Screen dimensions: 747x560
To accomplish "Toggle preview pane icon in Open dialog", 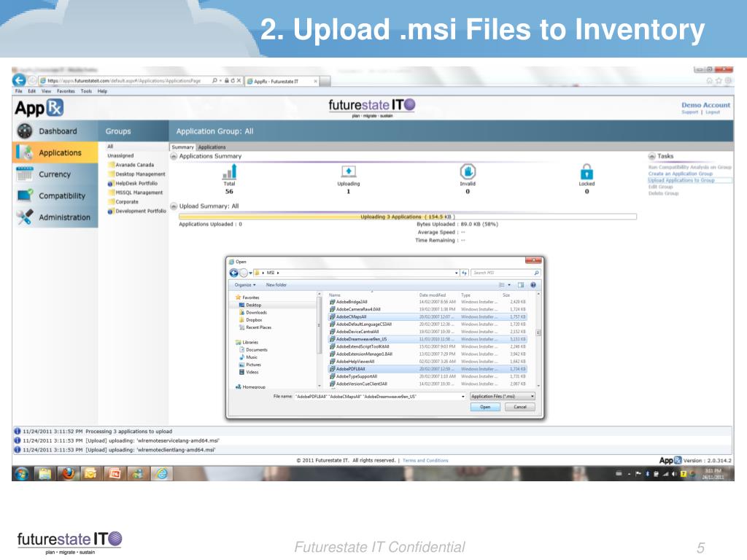I will (521, 285).
